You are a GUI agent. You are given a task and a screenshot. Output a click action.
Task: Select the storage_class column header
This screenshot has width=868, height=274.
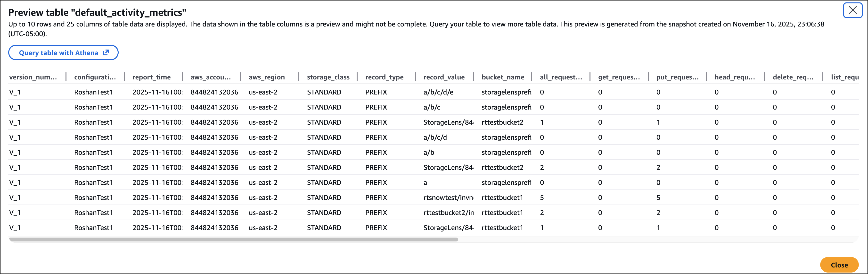[328, 77]
